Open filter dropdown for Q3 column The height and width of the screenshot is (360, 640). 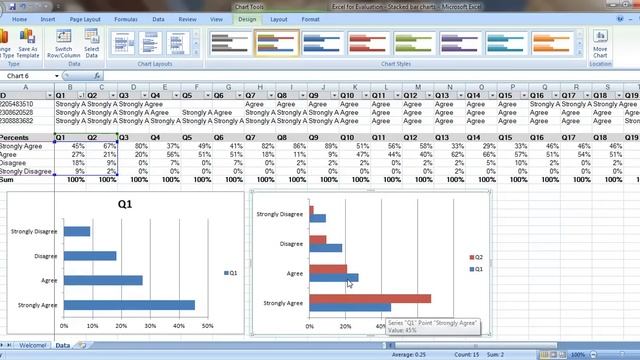144,96
